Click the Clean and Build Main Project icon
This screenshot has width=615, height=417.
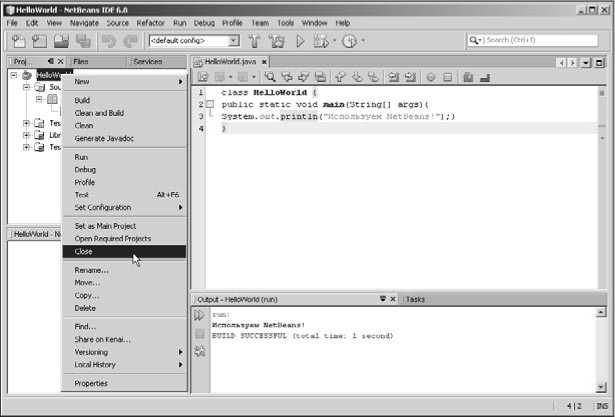tap(277, 41)
